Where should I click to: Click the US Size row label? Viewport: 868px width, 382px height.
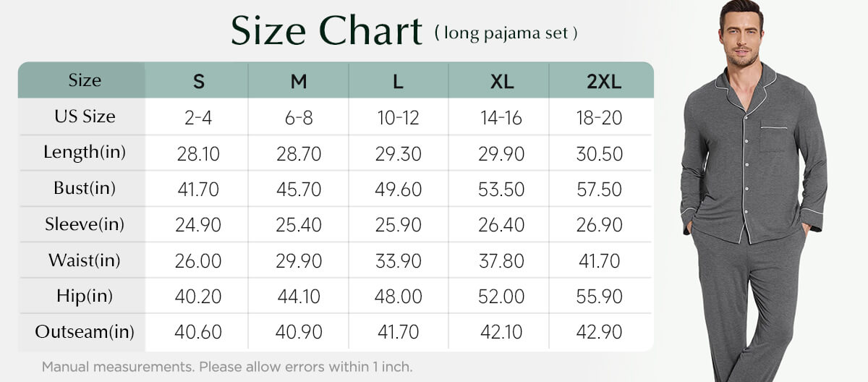click(x=85, y=116)
